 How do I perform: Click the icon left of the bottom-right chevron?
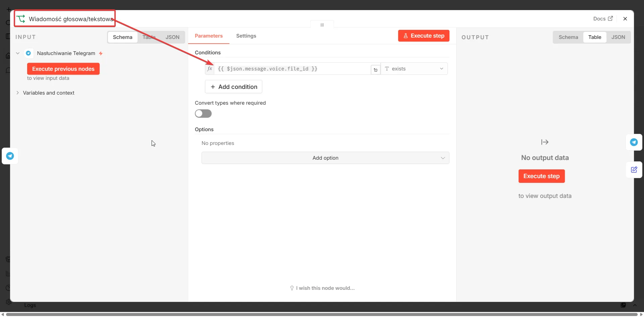pos(623,305)
